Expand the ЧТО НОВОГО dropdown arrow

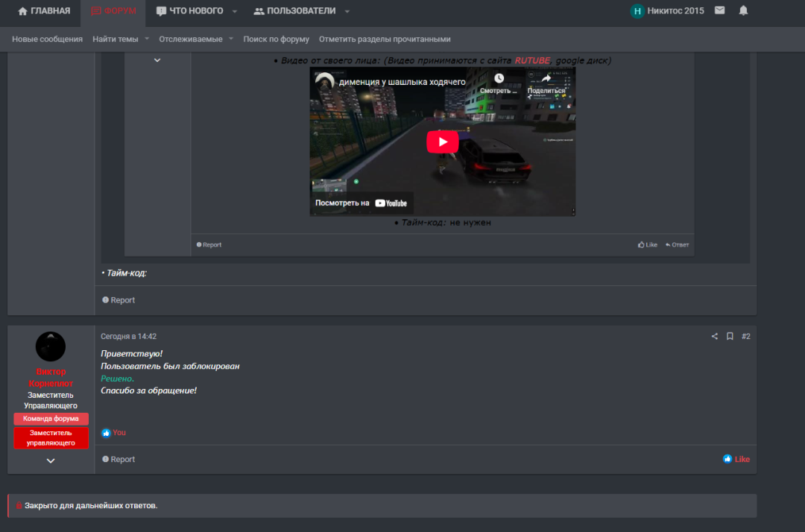pos(235,11)
